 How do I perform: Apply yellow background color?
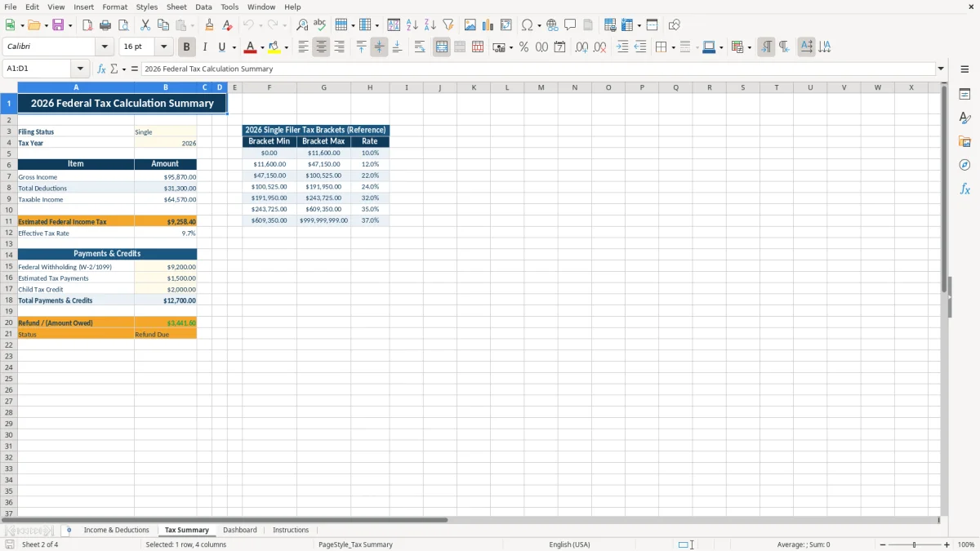pyautogui.click(x=274, y=47)
